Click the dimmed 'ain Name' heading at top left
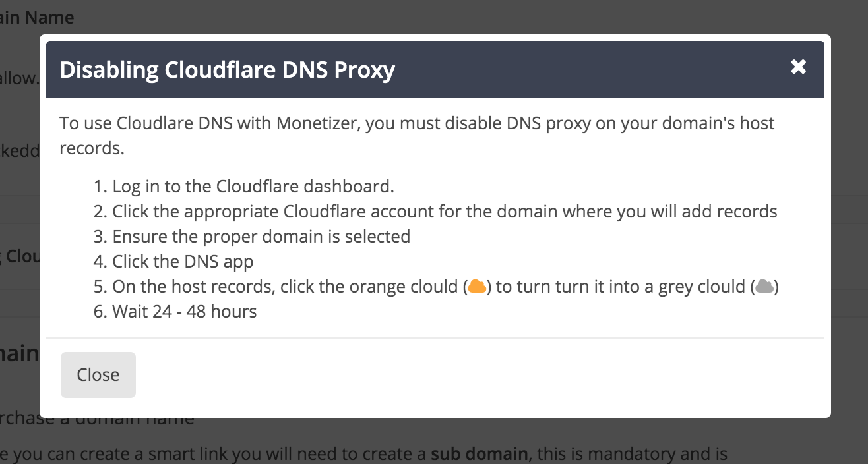868x464 pixels. coord(37,18)
